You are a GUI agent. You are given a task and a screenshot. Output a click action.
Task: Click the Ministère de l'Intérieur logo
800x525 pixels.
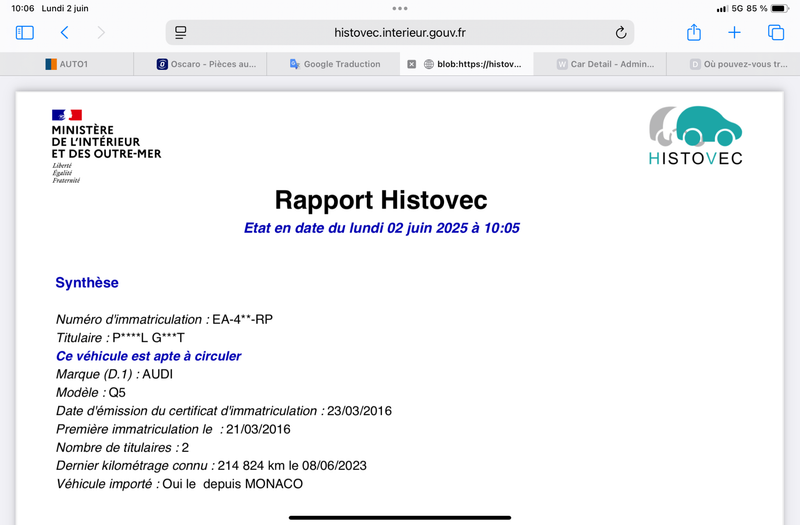tap(106, 146)
